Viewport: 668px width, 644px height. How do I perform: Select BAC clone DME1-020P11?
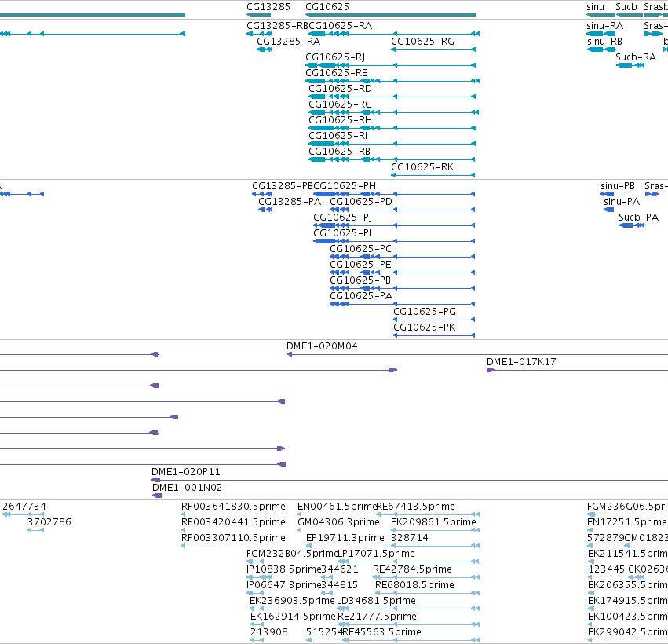pos(186,472)
